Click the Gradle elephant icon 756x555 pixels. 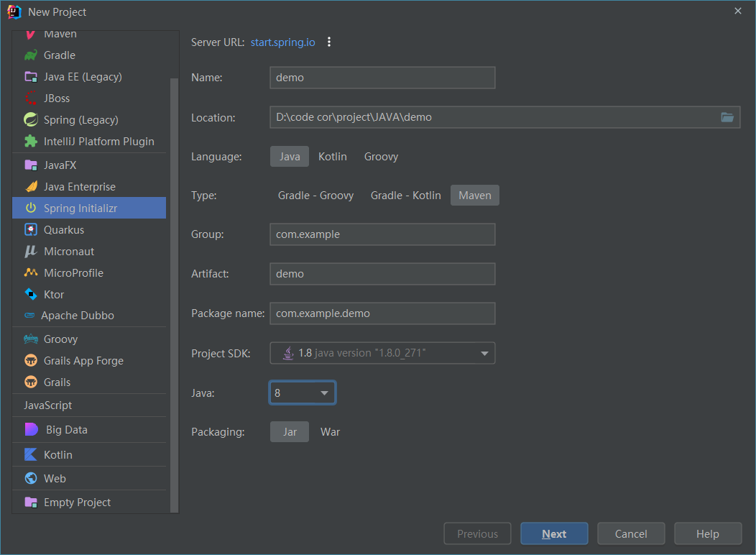pos(31,55)
